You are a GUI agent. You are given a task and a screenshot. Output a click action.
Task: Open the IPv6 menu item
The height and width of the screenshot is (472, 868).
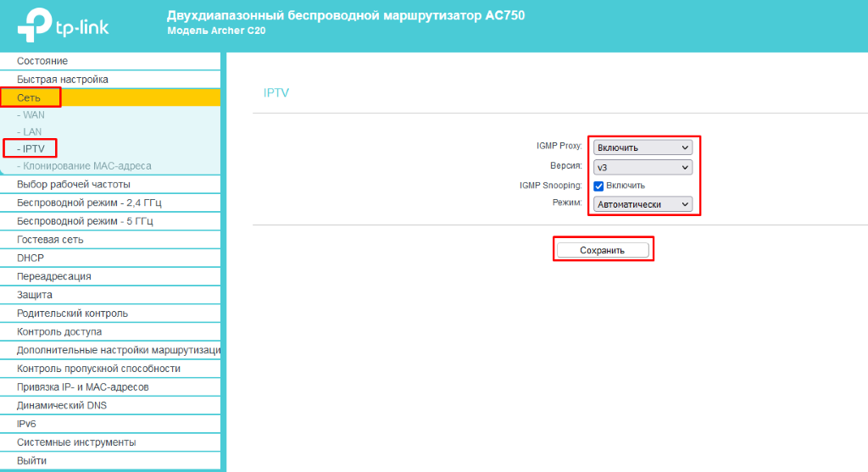(110, 424)
